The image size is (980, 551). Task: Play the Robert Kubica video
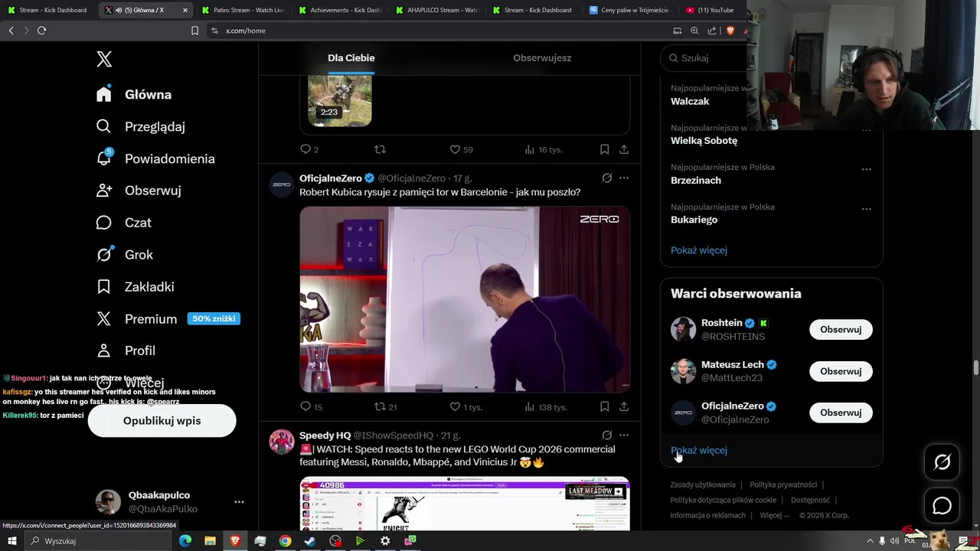465,299
